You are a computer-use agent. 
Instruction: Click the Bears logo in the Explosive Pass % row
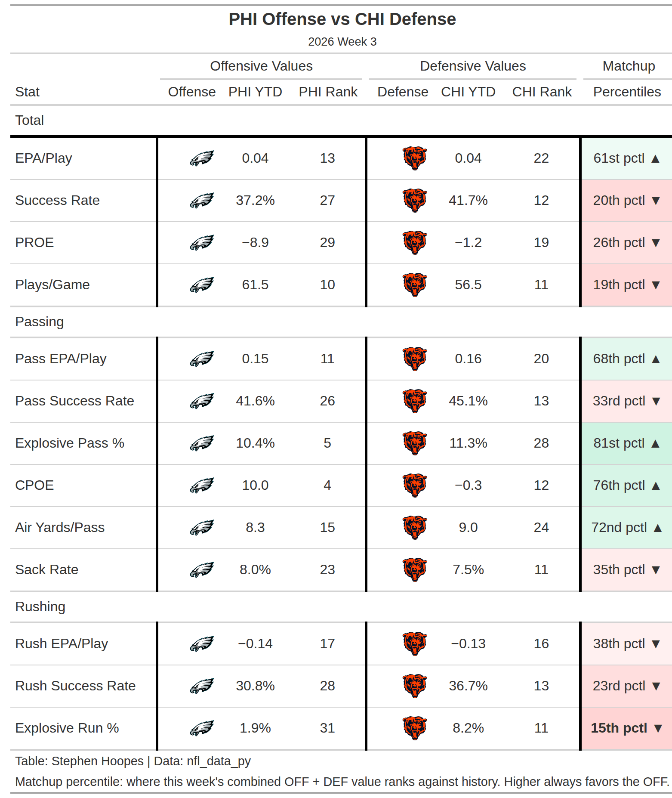point(415,443)
